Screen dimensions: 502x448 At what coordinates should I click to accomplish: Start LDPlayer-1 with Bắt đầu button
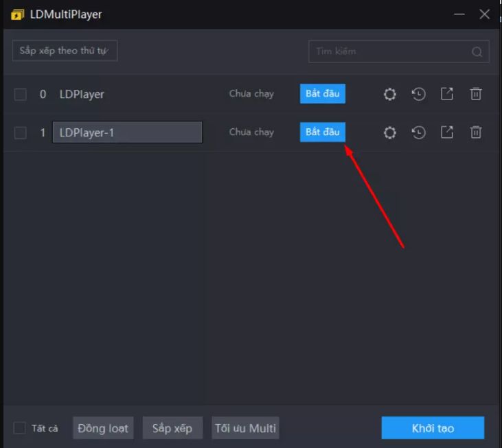(x=322, y=132)
